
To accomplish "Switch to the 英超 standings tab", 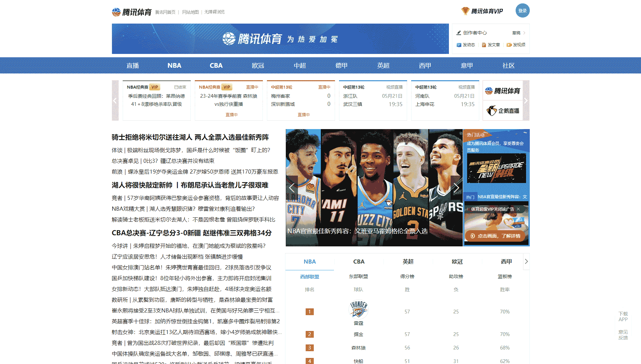I will 408,262.
